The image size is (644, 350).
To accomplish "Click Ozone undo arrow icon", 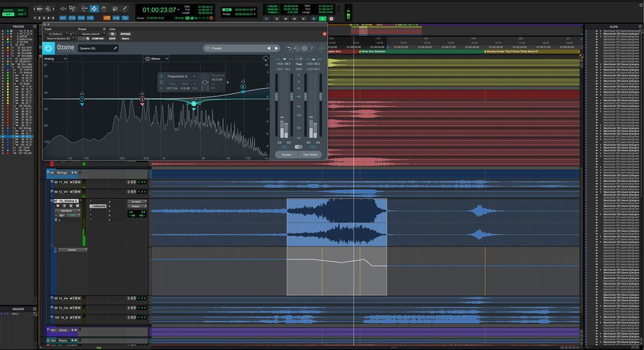I will pyautogui.click(x=289, y=48).
